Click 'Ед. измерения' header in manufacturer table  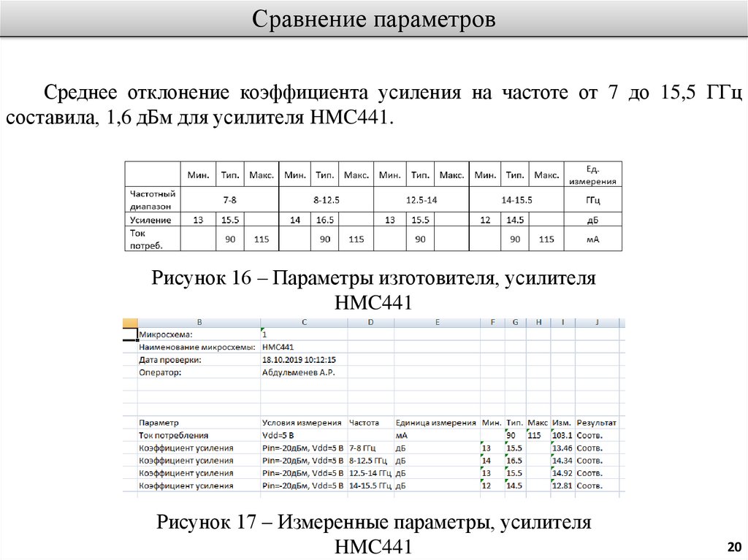[x=592, y=175]
